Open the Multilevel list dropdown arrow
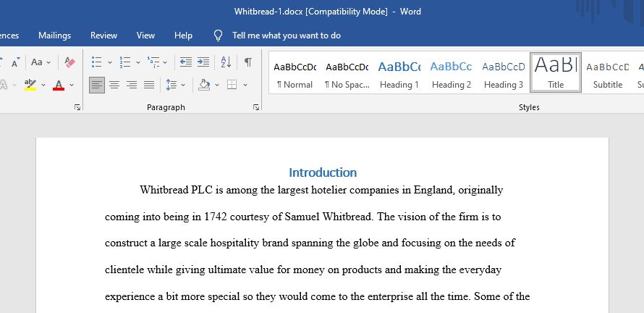 (165, 62)
